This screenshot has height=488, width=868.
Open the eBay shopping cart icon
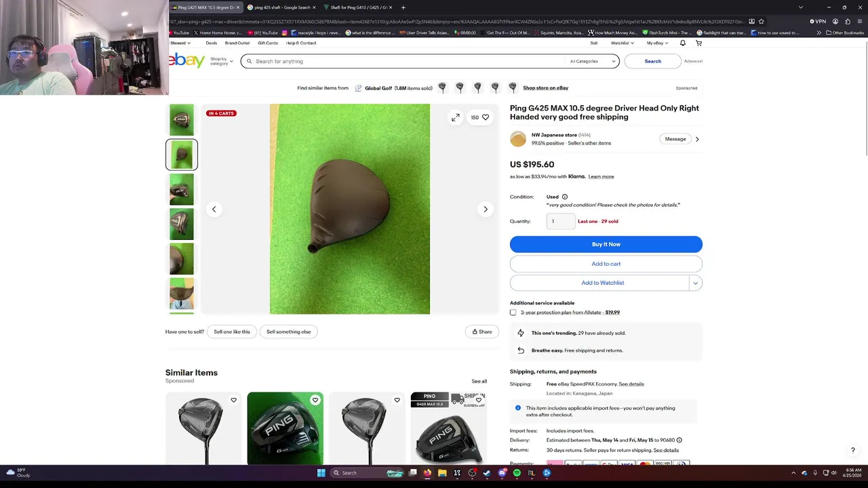click(x=698, y=43)
